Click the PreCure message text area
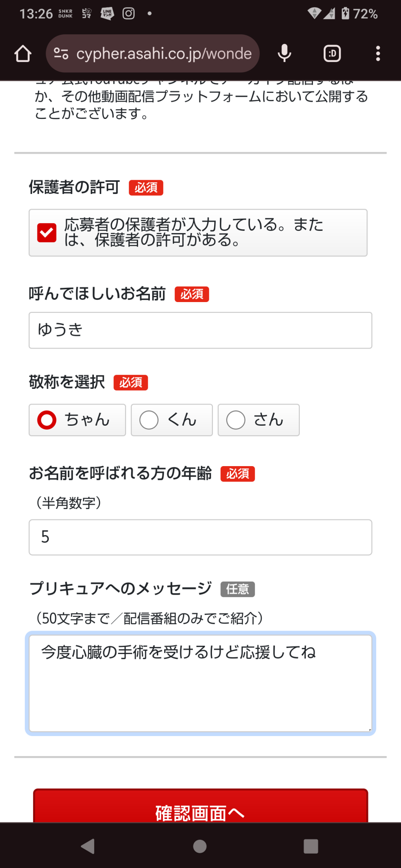 200,684
